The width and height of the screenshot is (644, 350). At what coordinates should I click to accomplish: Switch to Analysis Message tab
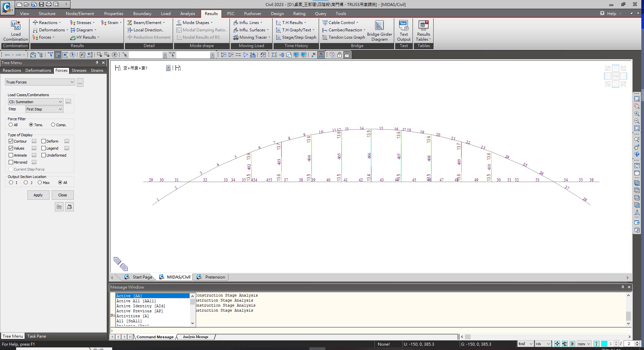tap(195, 337)
